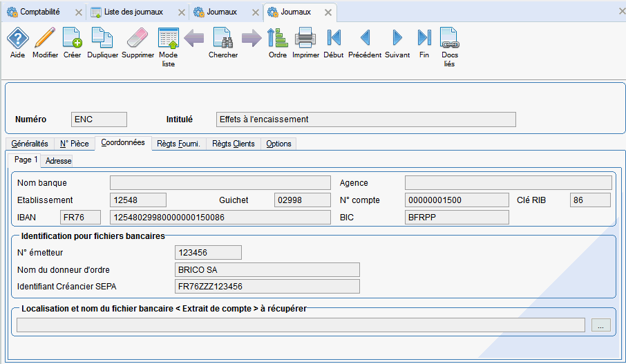Select the Adresse sub-tab

click(58, 161)
